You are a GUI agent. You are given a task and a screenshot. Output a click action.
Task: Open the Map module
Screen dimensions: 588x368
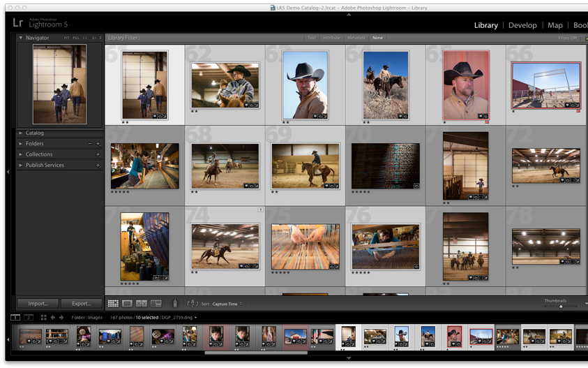tap(555, 25)
